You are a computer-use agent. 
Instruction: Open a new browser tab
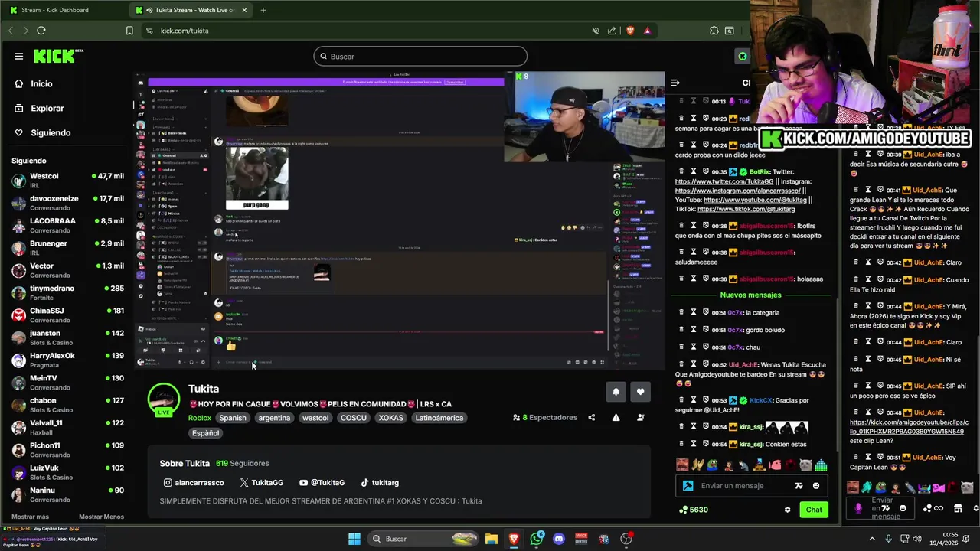[263, 10]
